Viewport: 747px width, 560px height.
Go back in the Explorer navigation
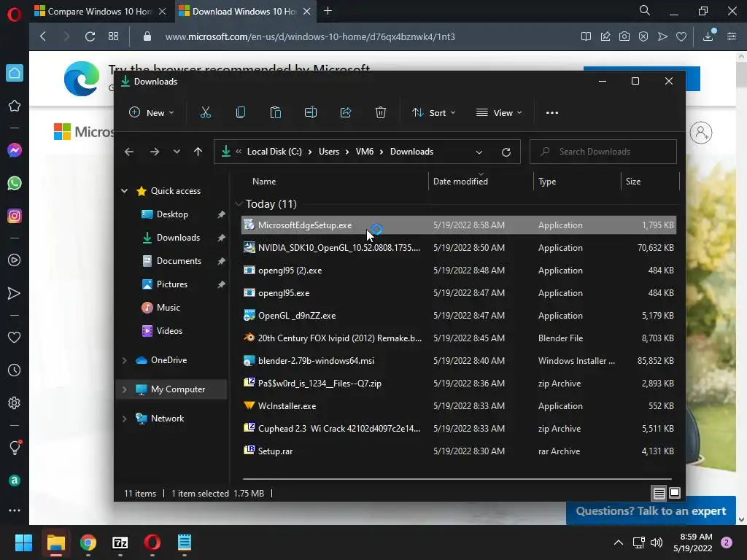(x=129, y=152)
